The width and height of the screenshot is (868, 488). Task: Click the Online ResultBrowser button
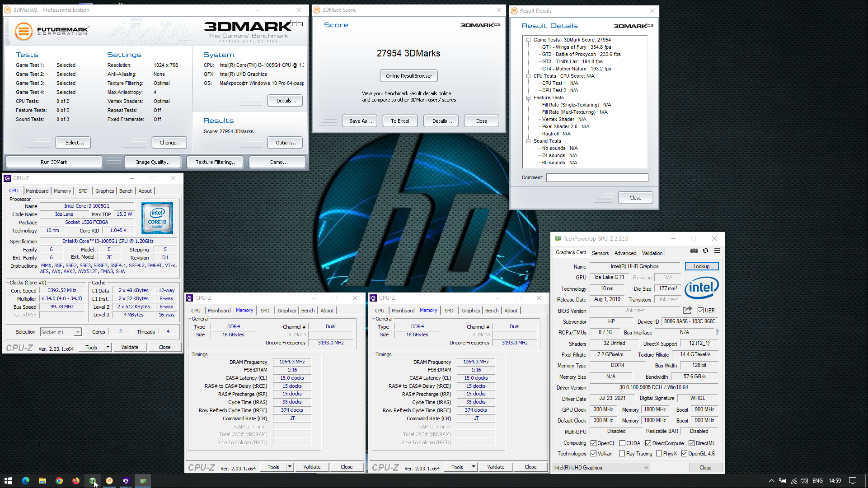(409, 76)
